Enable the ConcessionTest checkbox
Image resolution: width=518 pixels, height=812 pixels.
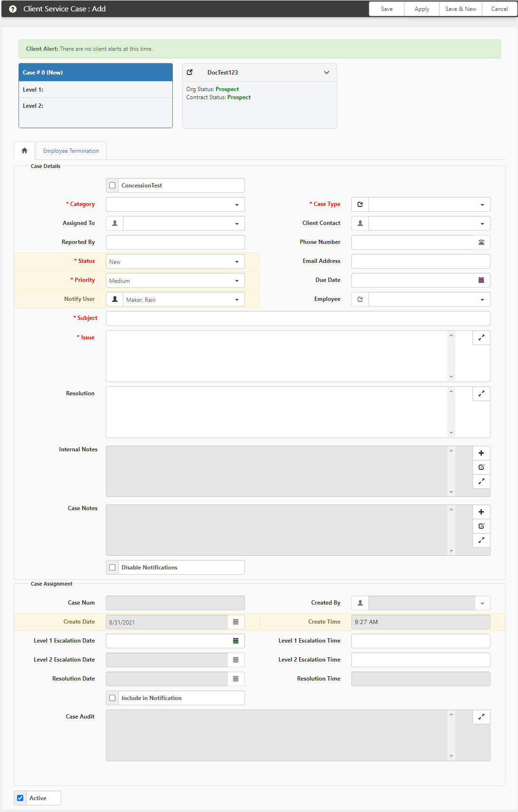click(x=113, y=186)
